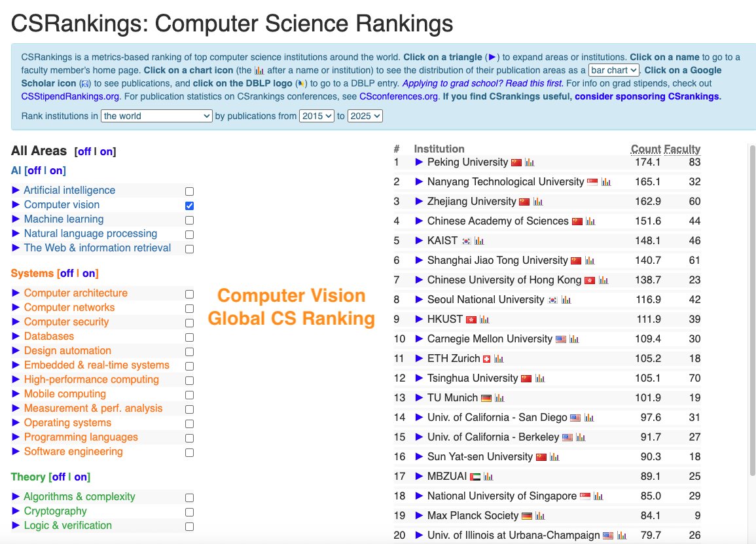Click the Count column header
Image resolution: width=756 pixels, height=544 pixels.
(x=645, y=149)
